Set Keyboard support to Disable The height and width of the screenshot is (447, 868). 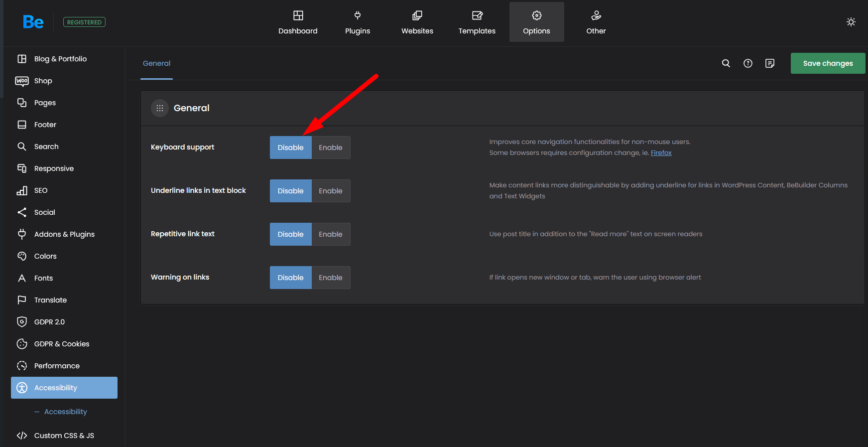(x=291, y=148)
